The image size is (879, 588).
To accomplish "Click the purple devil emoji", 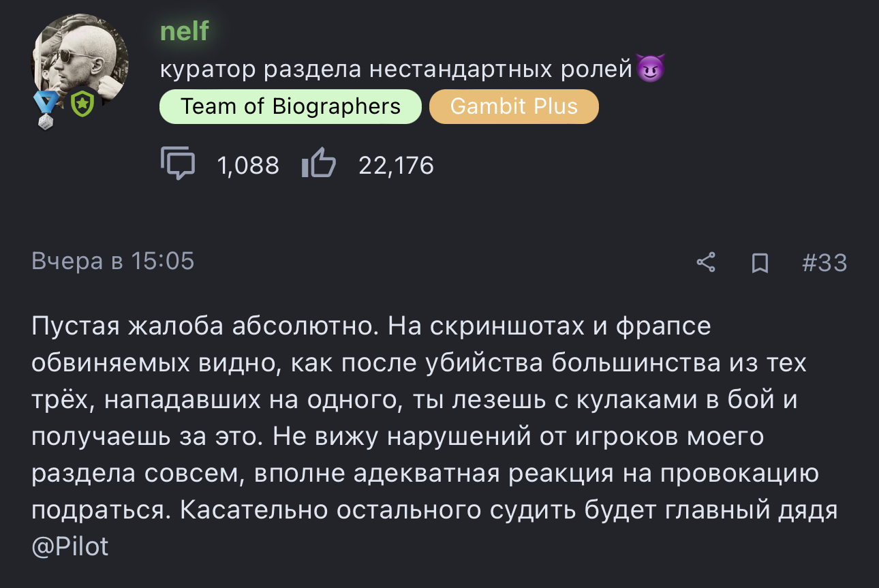I will 650,69.
